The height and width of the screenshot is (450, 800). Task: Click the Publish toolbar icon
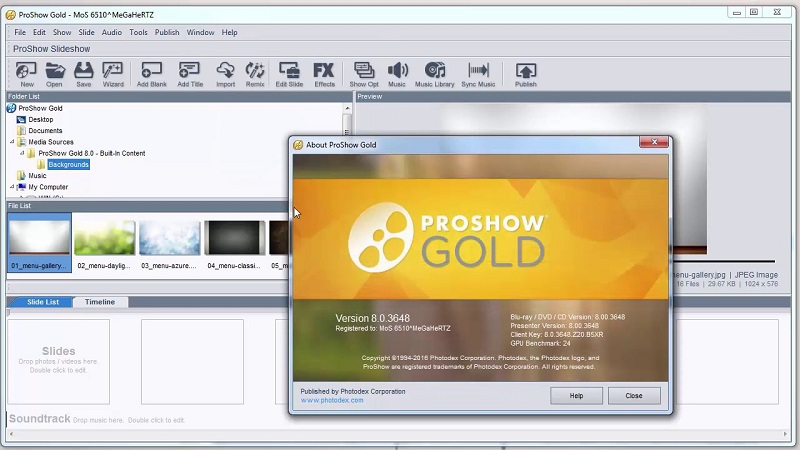pos(526,74)
